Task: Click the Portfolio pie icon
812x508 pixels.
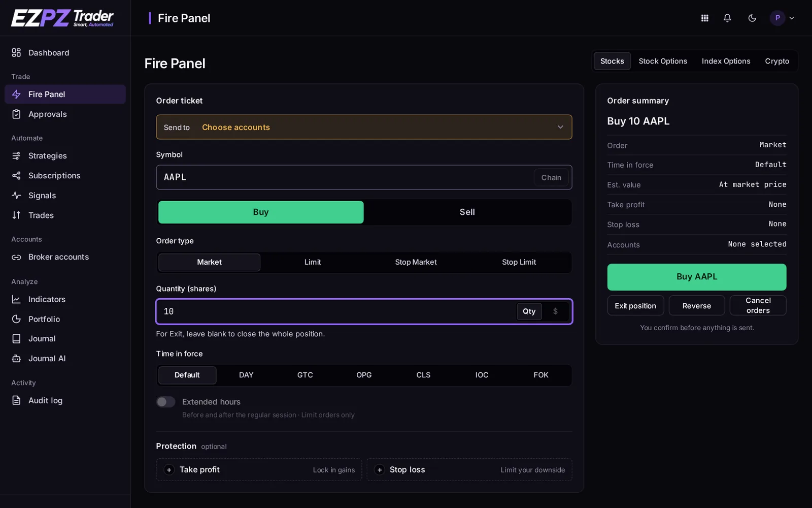Action: (x=16, y=319)
